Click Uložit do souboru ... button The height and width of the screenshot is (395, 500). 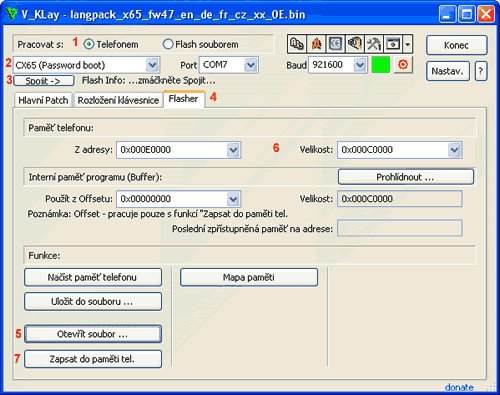pos(93,302)
